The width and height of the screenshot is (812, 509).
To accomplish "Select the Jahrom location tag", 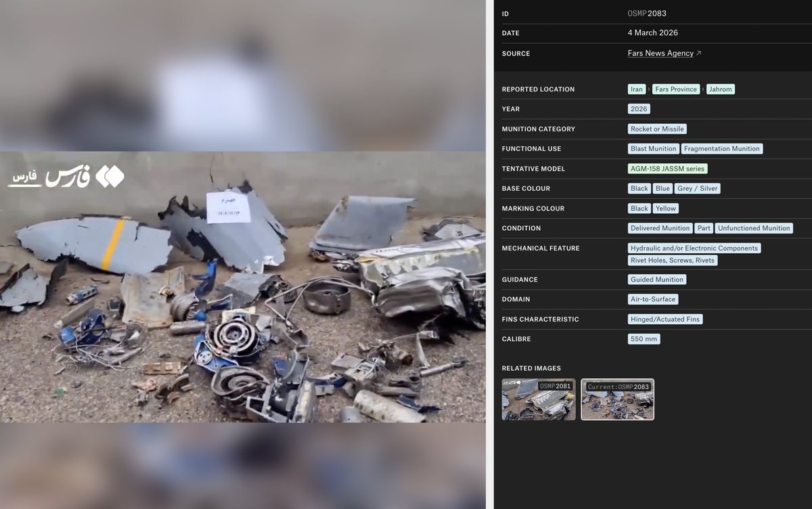I will (x=720, y=89).
